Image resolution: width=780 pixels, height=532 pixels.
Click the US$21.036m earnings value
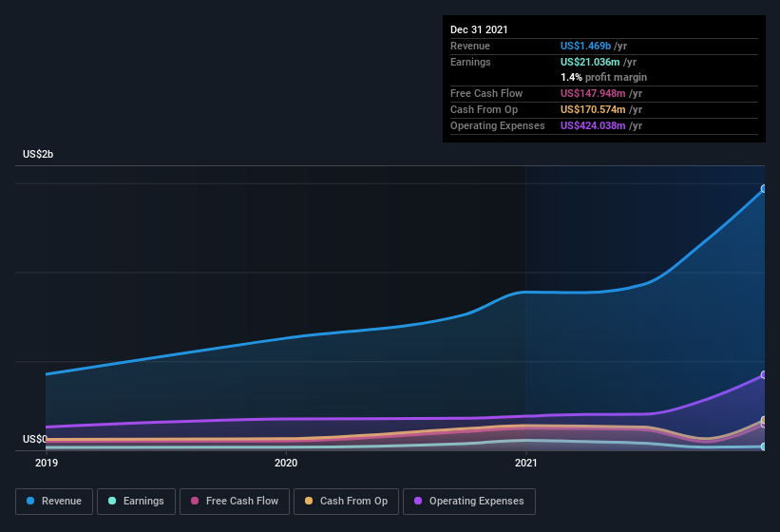pyautogui.click(x=590, y=62)
